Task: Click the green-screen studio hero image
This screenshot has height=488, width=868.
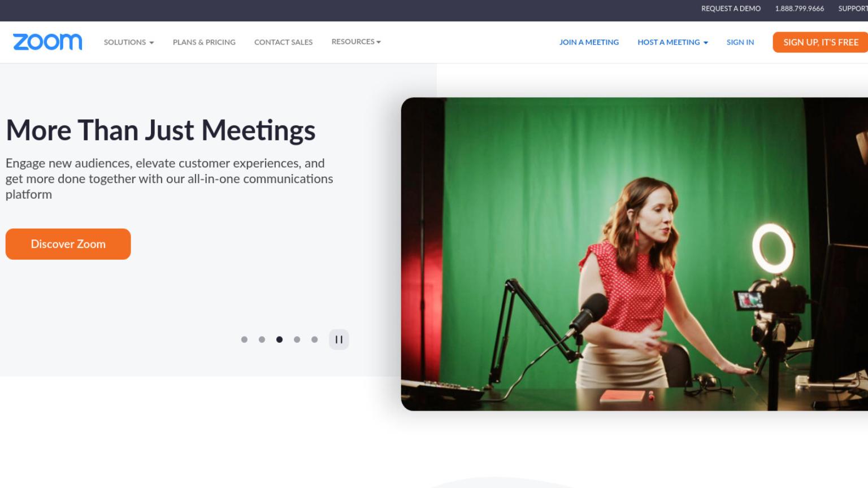Action: tap(634, 254)
